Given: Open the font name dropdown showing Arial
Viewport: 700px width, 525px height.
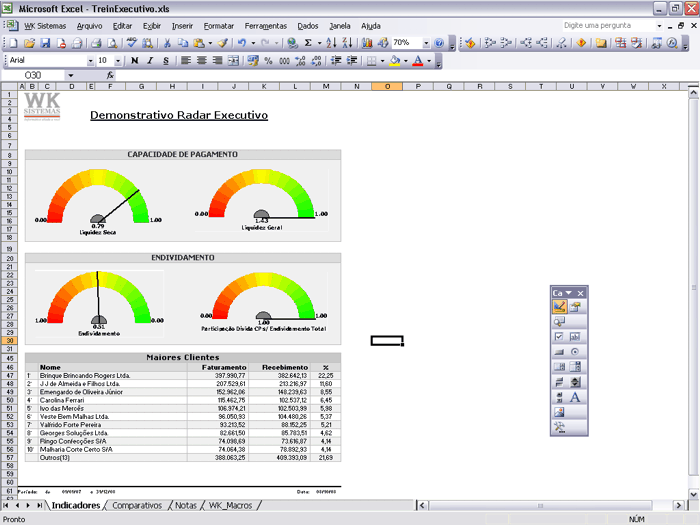Looking at the screenshot, I should pos(89,60).
